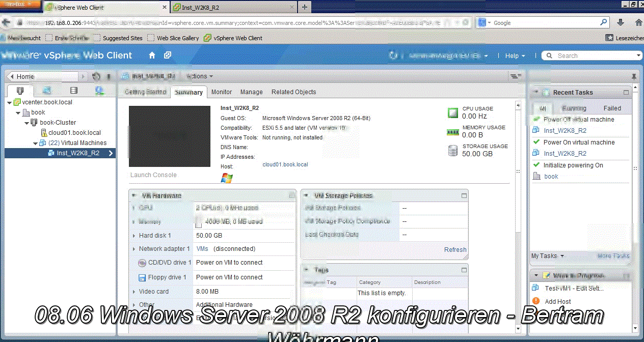Image resolution: width=644 pixels, height=342 pixels.
Task: Click the navigator history icon
Action: 96,76
